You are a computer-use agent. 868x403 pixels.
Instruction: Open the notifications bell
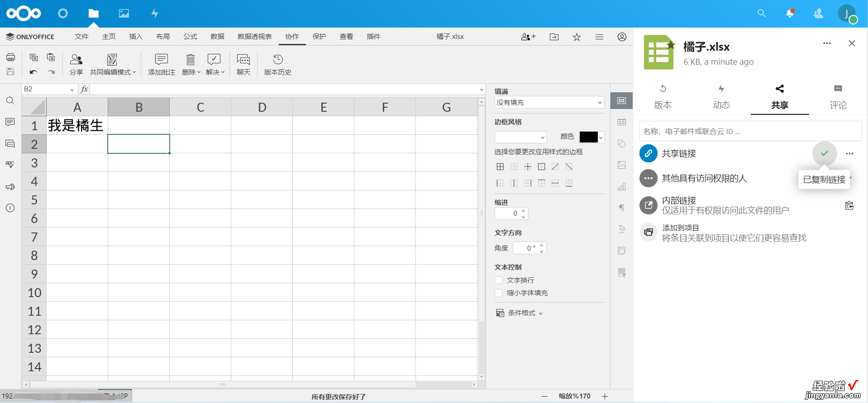790,14
